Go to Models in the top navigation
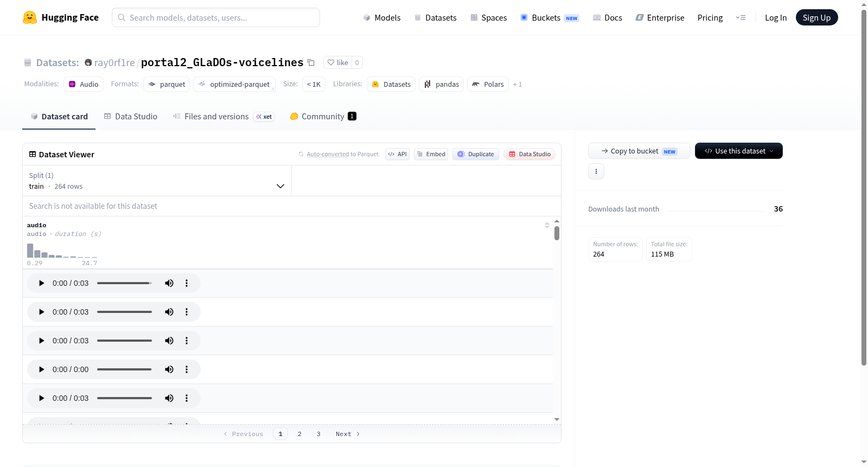Screen dimensions: 868x467 coord(382,17)
